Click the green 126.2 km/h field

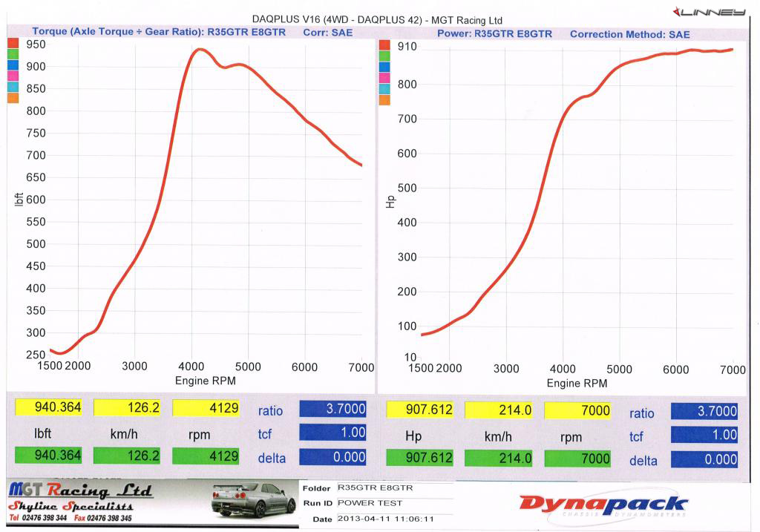(x=127, y=456)
